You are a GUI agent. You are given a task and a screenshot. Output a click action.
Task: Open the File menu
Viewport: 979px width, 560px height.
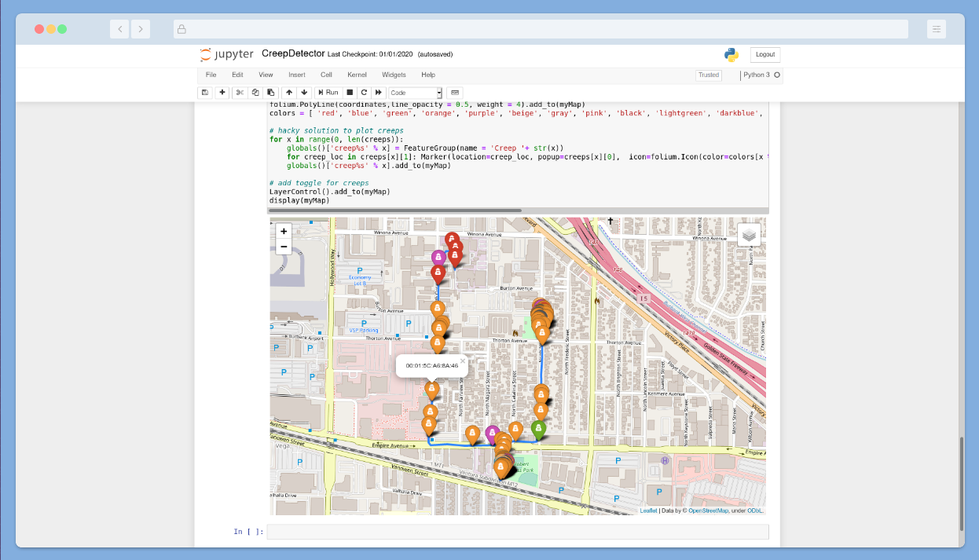click(211, 75)
